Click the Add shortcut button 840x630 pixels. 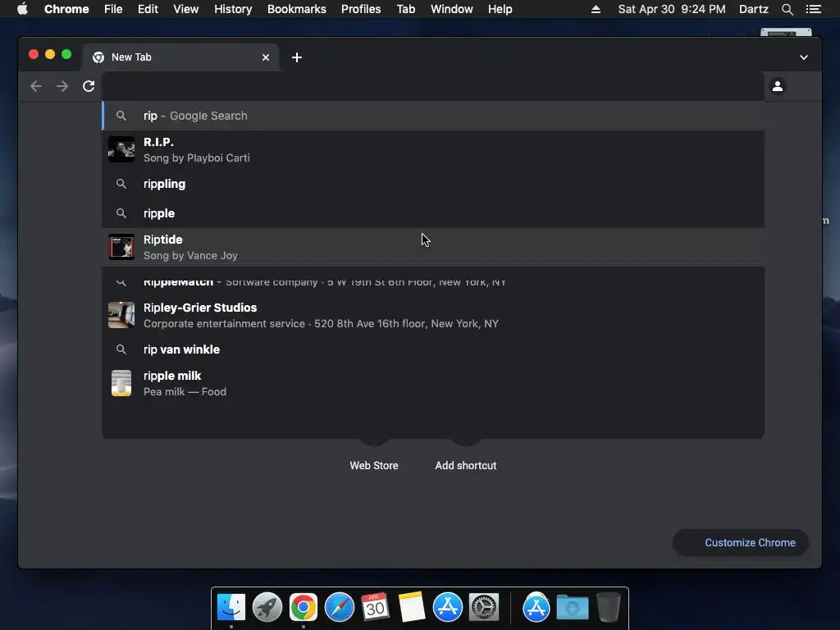pyautogui.click(x=466, y=466)
